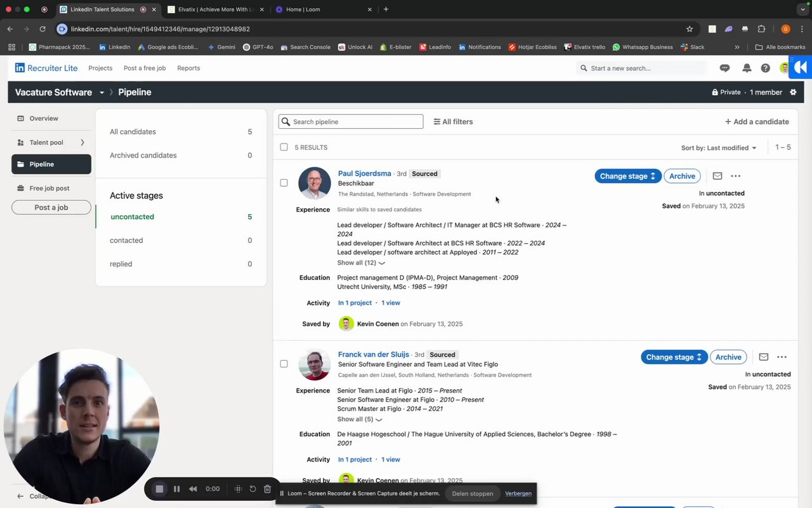Go back to the previous page
This screenshot has height=508, width=812.
(10, 29)
